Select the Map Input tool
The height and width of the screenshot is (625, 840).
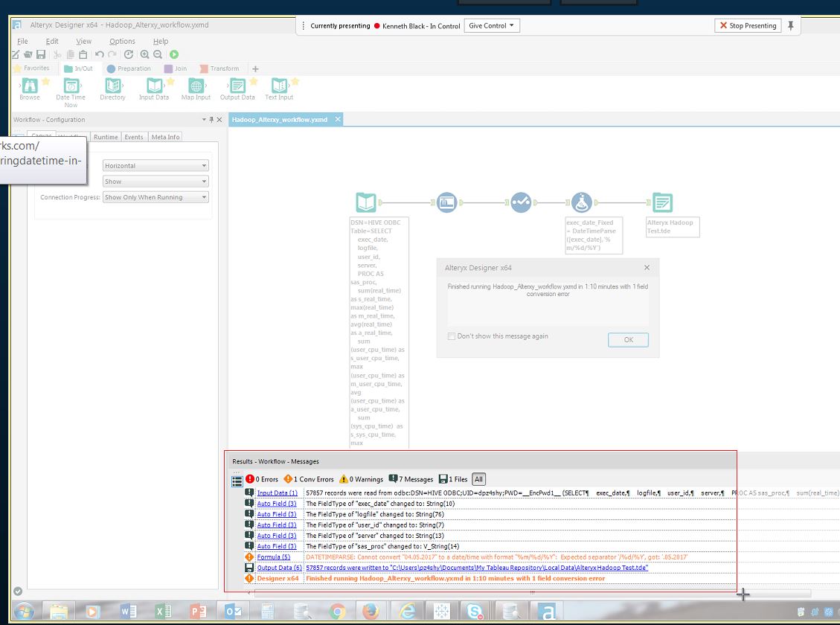point(196,89)
